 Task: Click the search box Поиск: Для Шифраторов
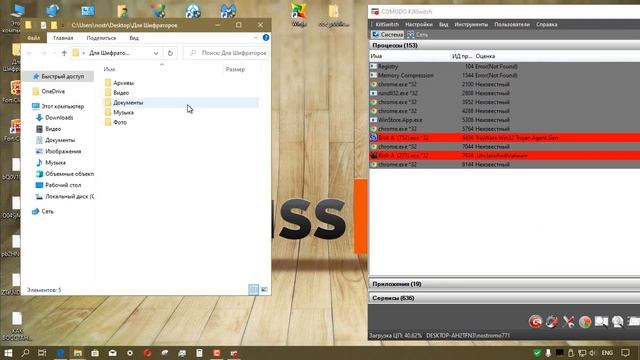(227, 53)
